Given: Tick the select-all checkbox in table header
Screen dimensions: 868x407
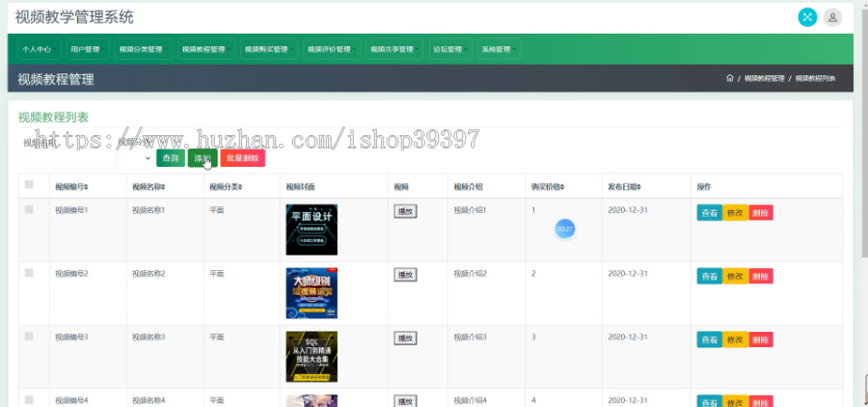Looking at the screenshot, I should click(x=29, y=184).
